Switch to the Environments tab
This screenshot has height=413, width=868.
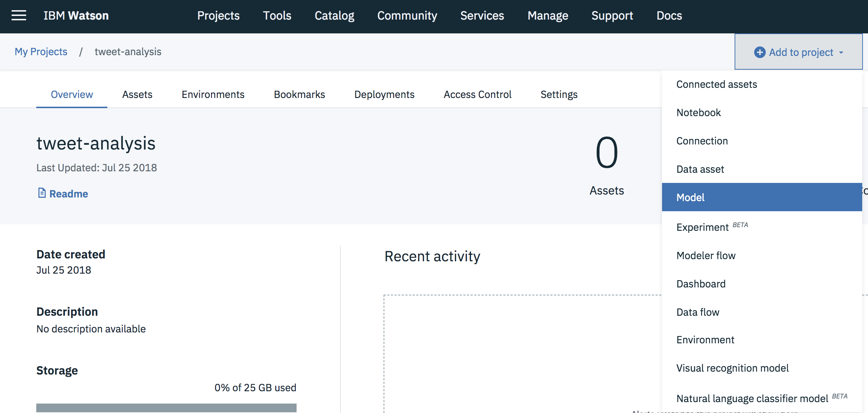(213, 94)
